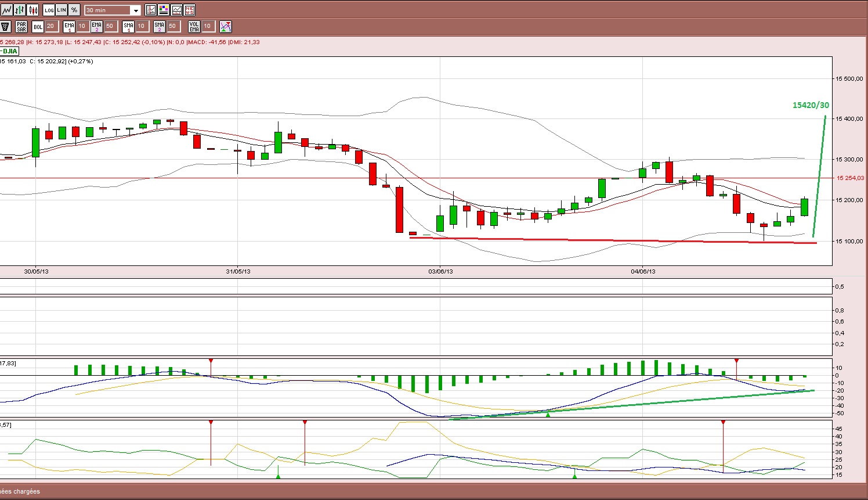Viewport: 868px width, 500px height.
Task: Enable linear price scale (LIN)
Action: pyautogui.click(x=62, y=10)
